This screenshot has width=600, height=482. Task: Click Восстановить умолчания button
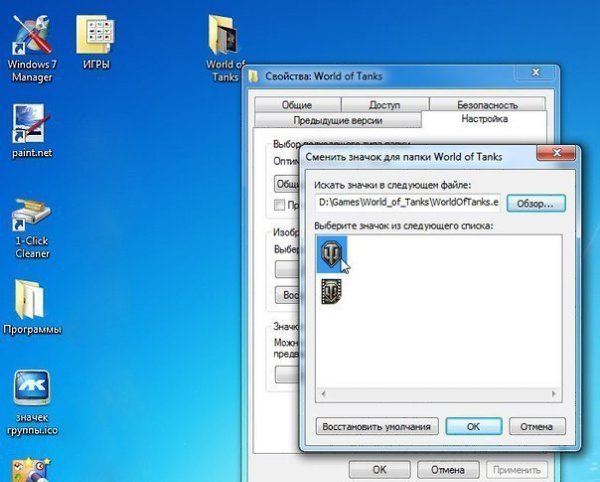point(377,426)
